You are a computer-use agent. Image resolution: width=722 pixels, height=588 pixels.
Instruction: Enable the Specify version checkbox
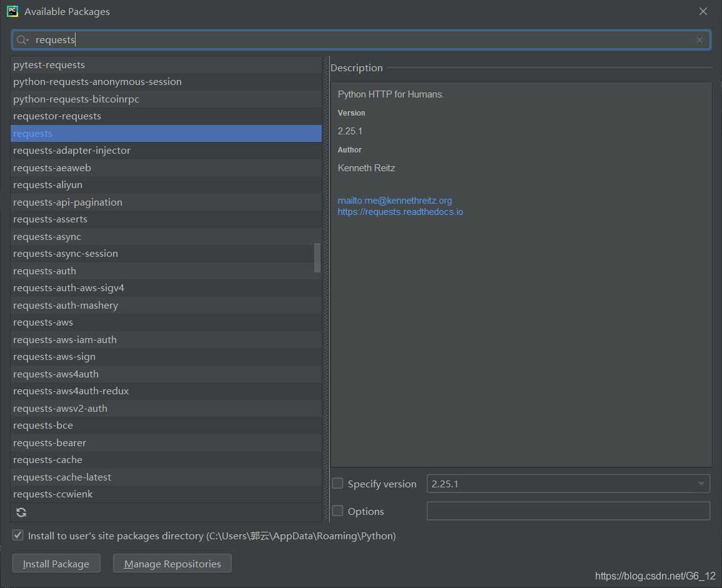click(x=338, y=484)
